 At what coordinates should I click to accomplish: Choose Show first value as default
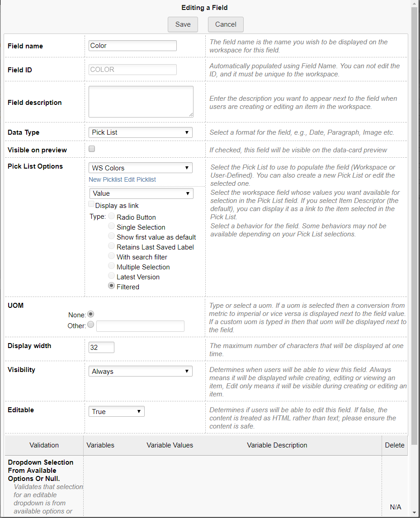click(111, 236)
